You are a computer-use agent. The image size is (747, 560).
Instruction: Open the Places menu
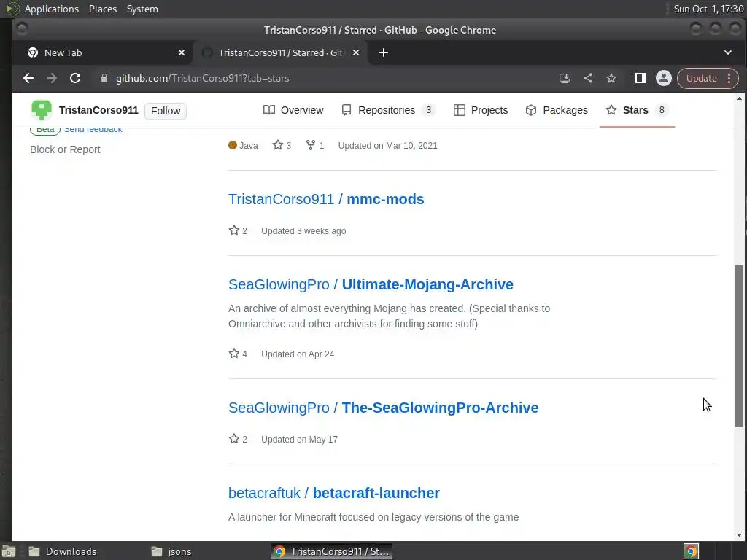tap(102, 9)
